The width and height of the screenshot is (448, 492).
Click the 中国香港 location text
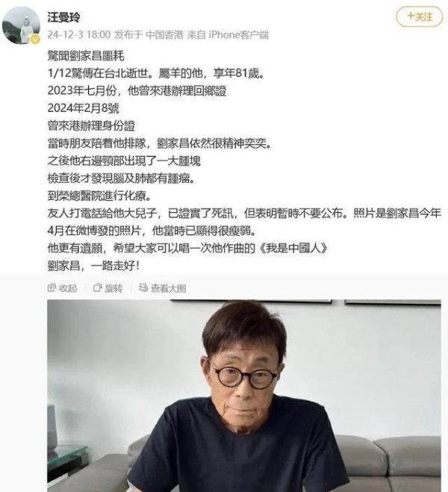tap(164, 34)
